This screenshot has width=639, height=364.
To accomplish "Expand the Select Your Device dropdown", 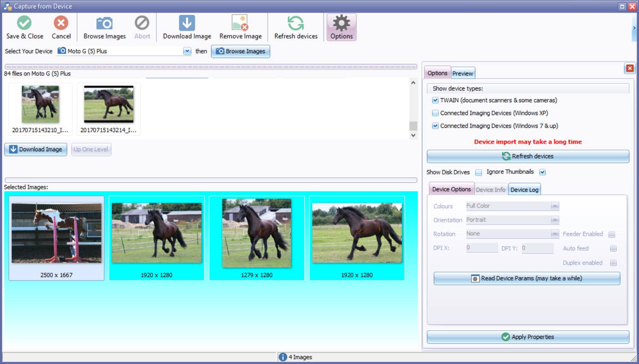I will (x=187, y=51).
